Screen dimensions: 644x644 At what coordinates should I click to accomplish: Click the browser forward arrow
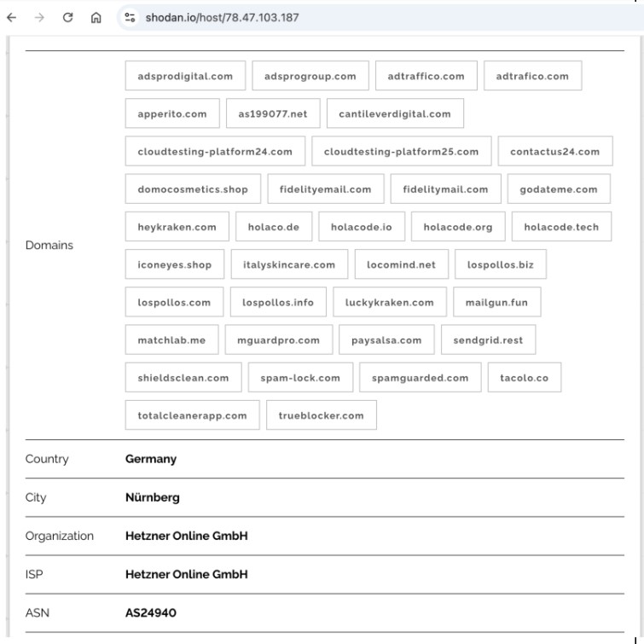pos(39,17)
